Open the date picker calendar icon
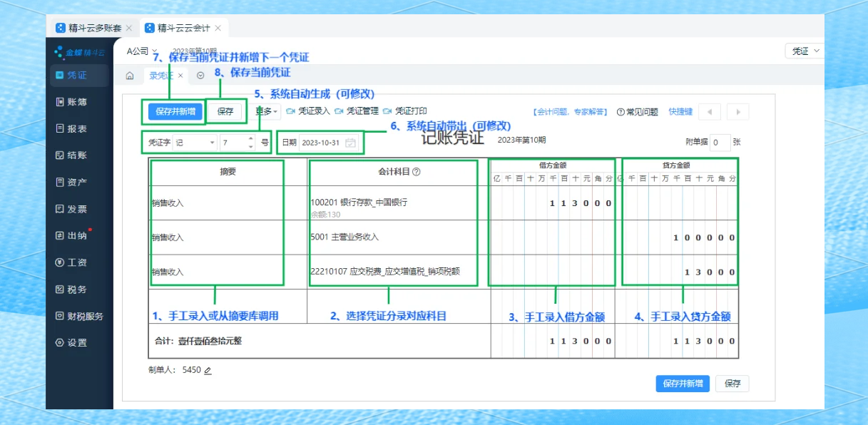Screen dimensions: 868x425 (x=352, y=141)
